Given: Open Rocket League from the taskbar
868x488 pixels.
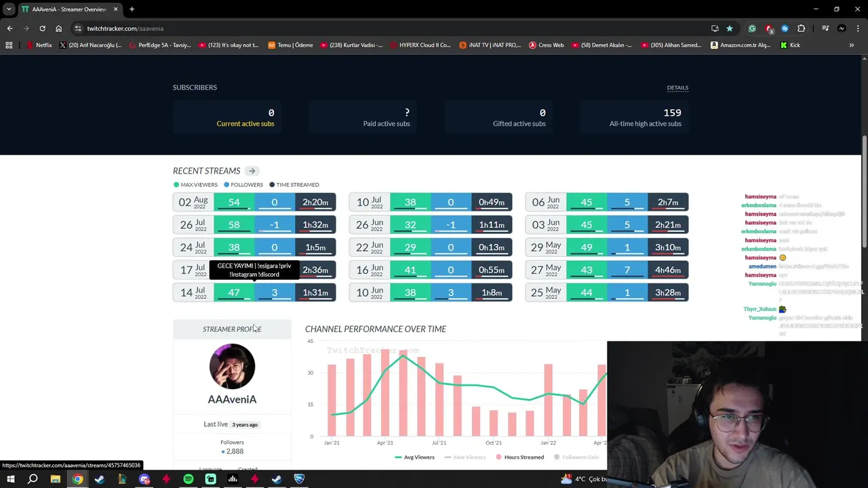Looking at the screenshot, I should click(299, 479).
